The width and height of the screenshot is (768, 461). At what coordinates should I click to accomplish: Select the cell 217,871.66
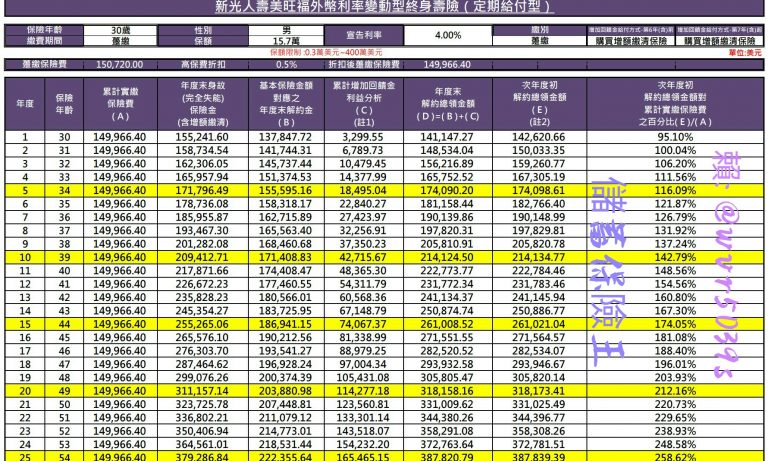(202, 271)
